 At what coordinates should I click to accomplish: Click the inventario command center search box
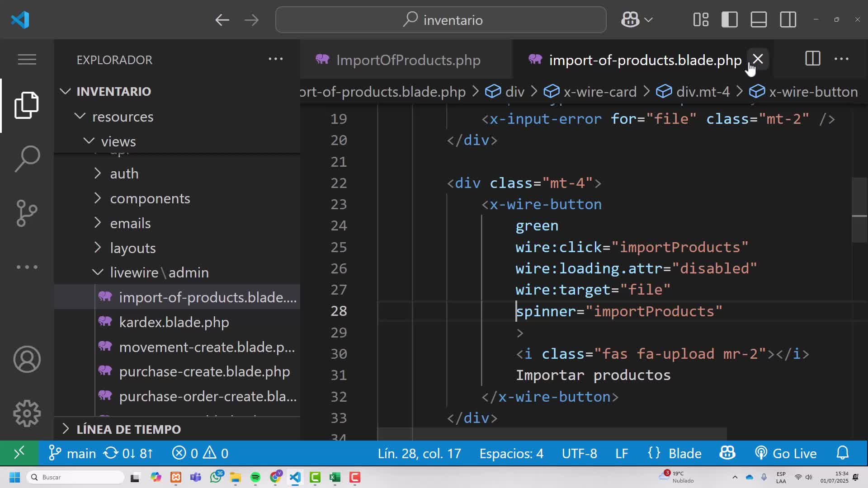[x=441, y=20]
